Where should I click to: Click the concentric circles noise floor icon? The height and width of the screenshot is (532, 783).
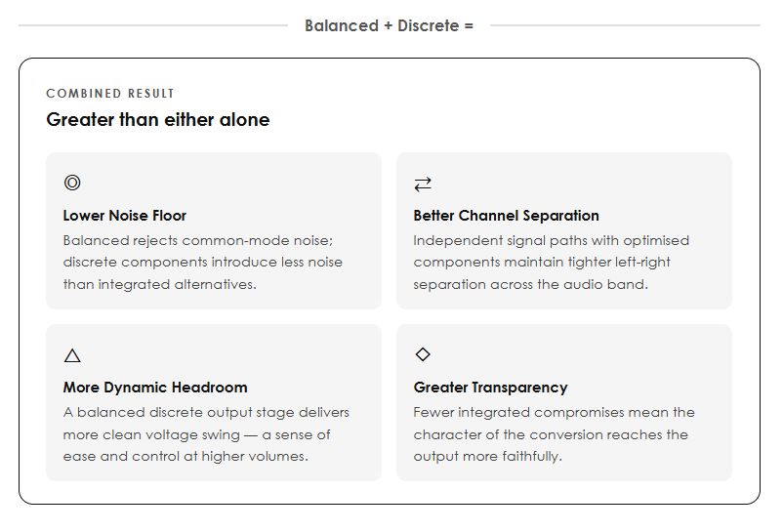[72, 183]
